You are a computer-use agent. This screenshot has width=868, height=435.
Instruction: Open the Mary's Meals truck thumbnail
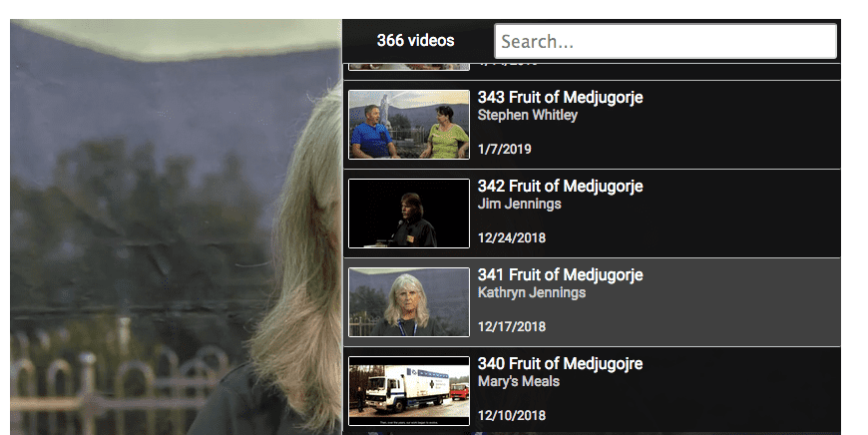click(409, 391)
